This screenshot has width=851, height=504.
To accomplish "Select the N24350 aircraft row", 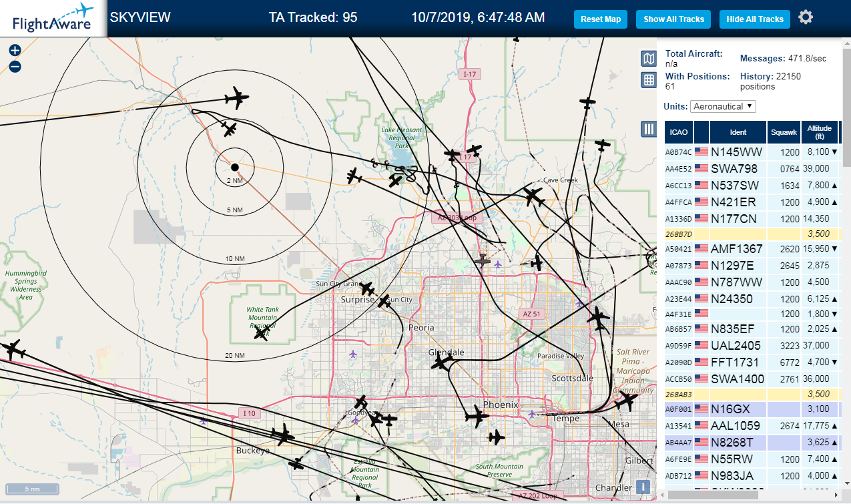I will coord(752,298).
